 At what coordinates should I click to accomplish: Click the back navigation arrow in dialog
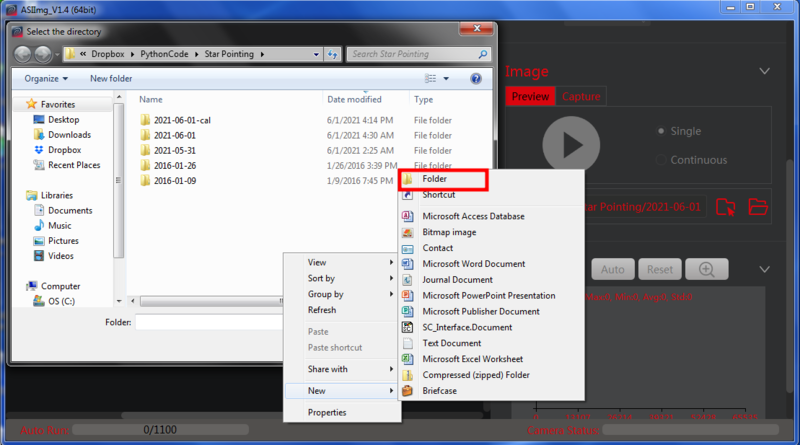click(23, 54)
